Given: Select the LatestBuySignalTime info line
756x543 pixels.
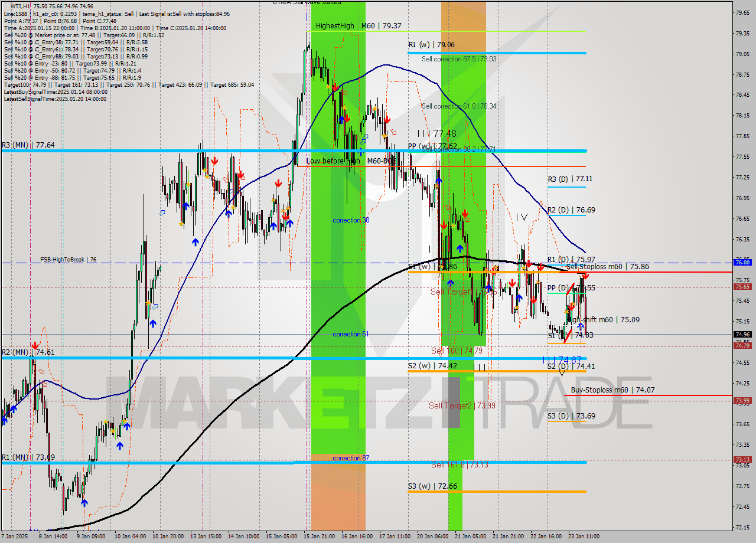Looking at the screenshot, I should click(55, 91).
